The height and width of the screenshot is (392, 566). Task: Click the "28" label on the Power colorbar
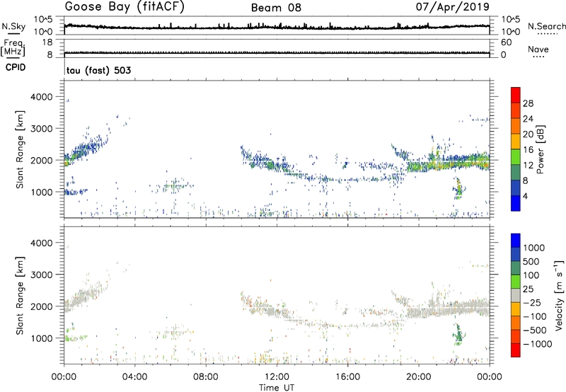(528, 103)
